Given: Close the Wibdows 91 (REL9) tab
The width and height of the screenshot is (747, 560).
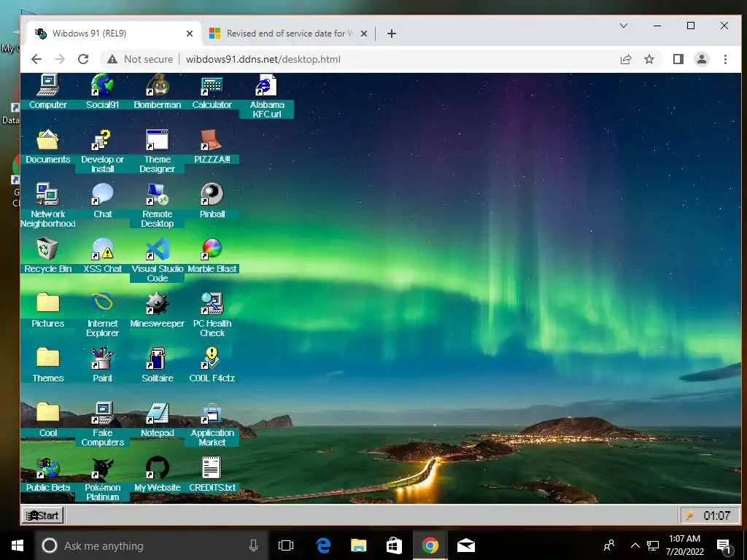Looking at the screenshot, I should coord(190,34).
